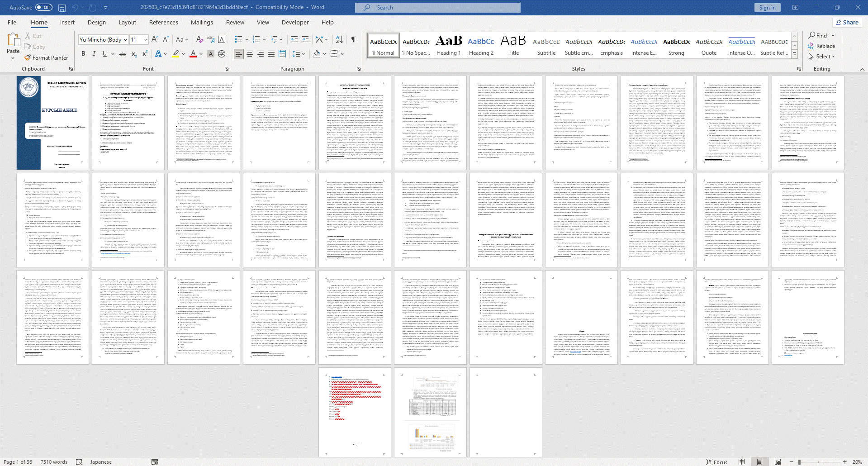Toggle the AutoSave switch
The image size is (868, 466).
point(43,8)
